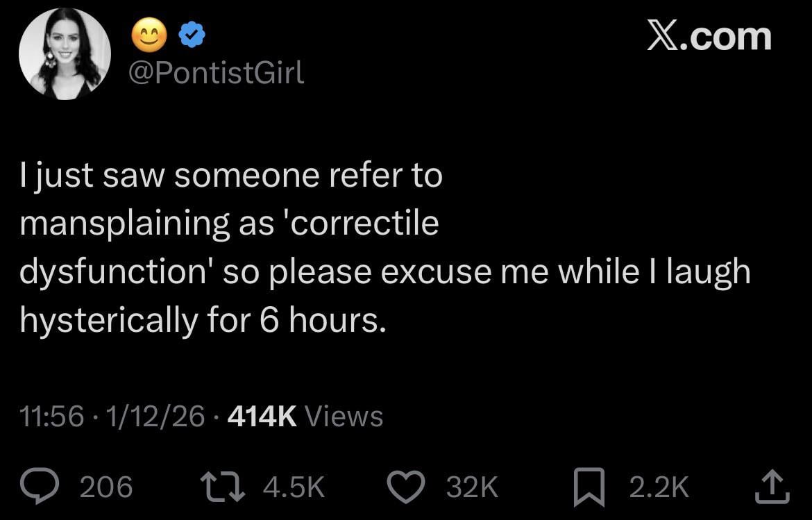Screen dimensions: 812x520
Task: Click the 32K likes count
Action: point(472,487)
